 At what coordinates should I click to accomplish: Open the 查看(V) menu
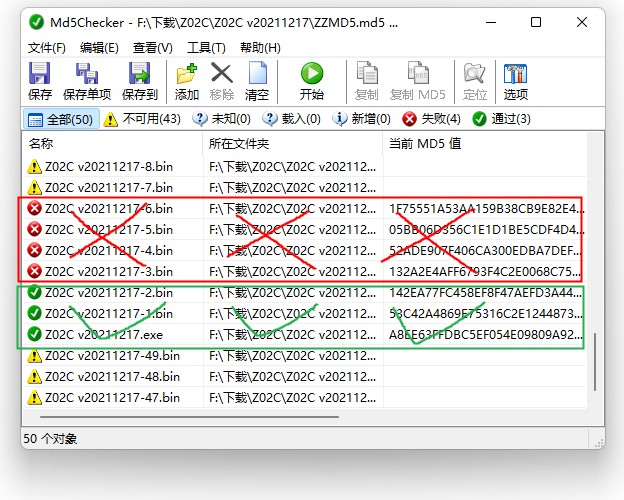153,47
